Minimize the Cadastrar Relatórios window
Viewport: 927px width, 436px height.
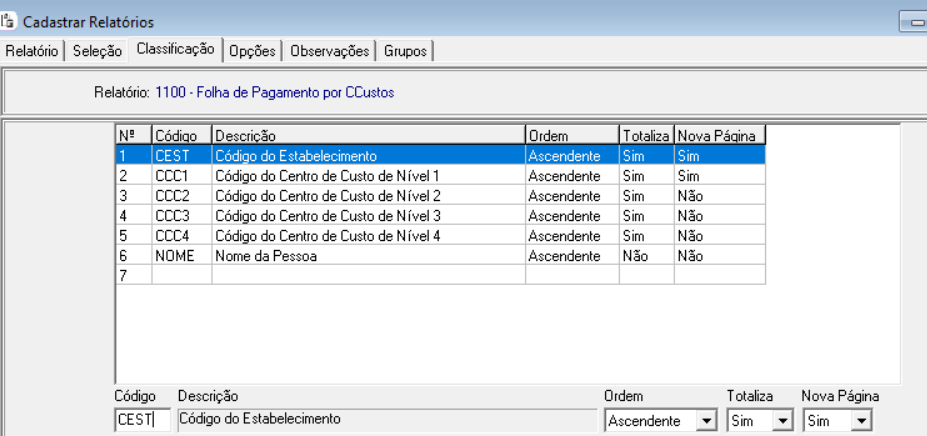(913, 22)
